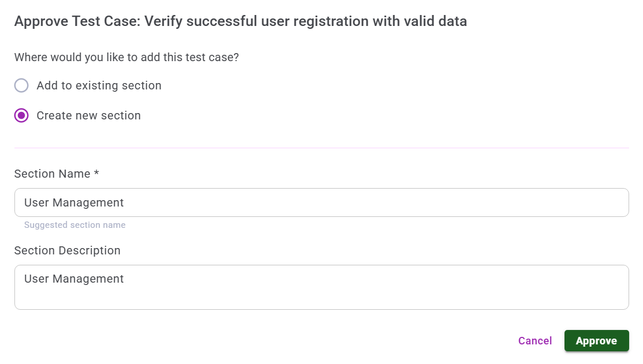Viewport: 643px width, 364px height.
Task: Click the 'Section Description' field label
Action: point(67,251)
